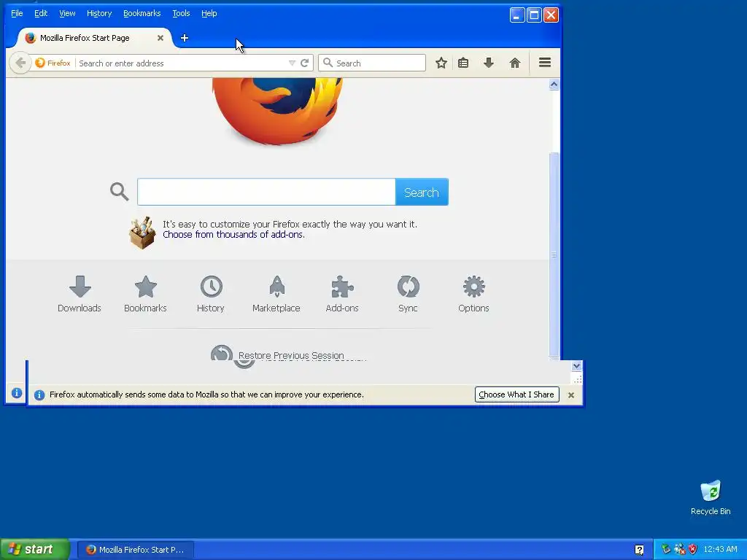This screenshot has width=747, height=560.
Task: Open the hamburger menu
Action: pos(545,63)
